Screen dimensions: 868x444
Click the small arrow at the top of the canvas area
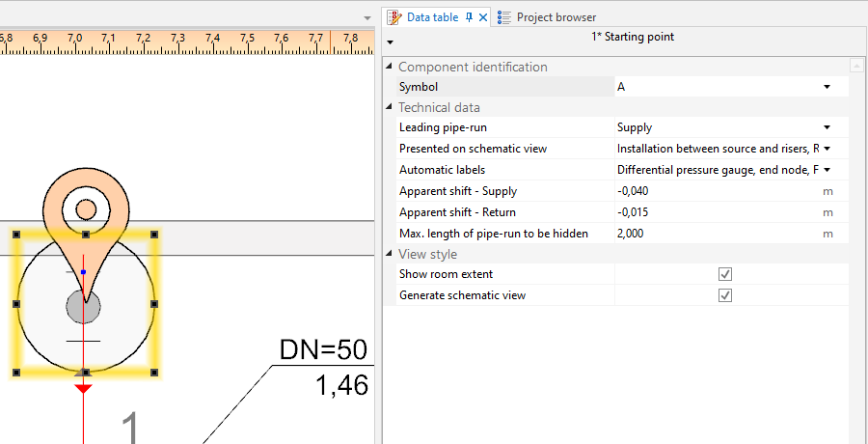366,18
